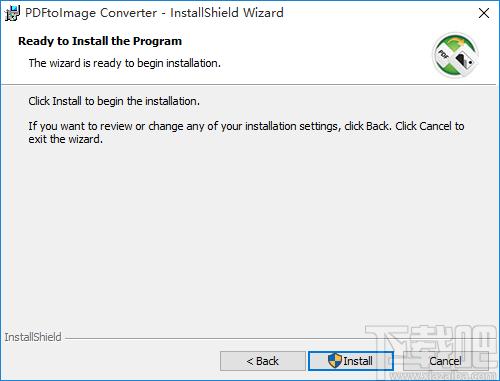Click the horizontal line next to InstallShield label
500x381 pixels.
[x=217, y=338]
